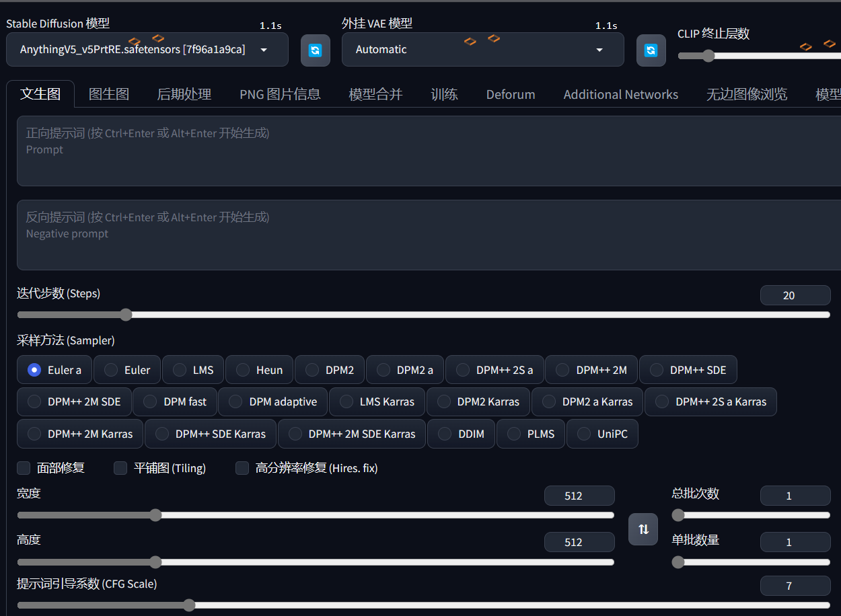Screen dimensions: 841x616
Task: Pick the DPM adaptive sampler
Action: click(x=273, y=401)
